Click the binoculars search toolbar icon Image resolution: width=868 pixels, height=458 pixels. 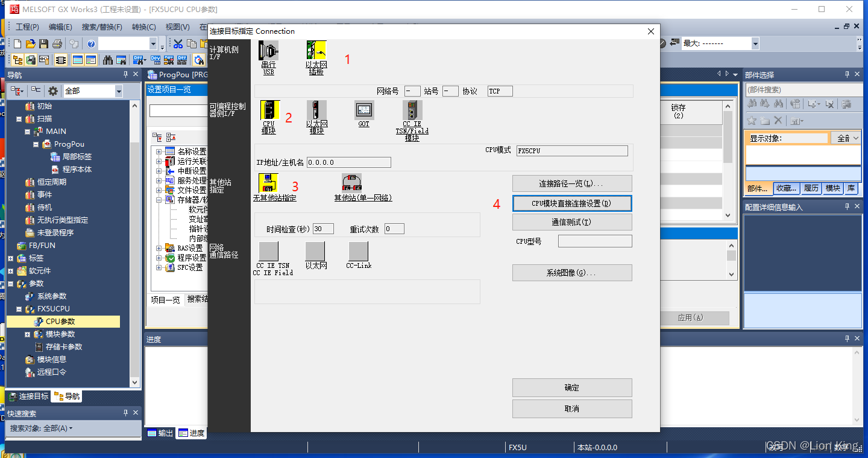tap(108, 60)
